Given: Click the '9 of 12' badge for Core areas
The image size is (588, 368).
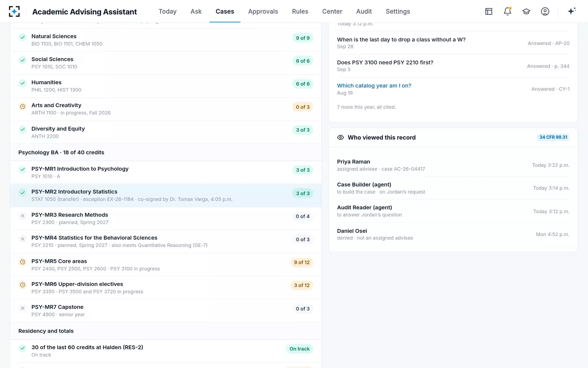Looking at the screenshot, I should tap(302, 263).
